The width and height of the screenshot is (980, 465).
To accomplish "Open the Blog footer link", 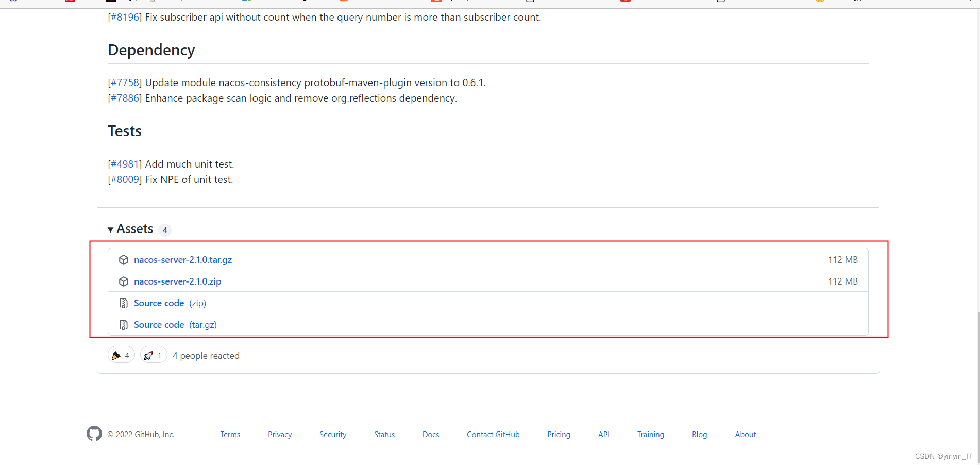I will point(700,435).
